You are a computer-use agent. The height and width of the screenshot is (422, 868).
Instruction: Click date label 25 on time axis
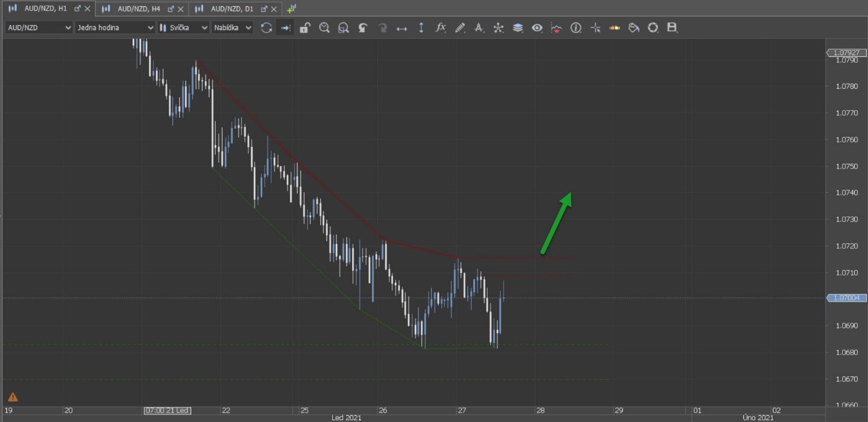[x=305, y=411]
